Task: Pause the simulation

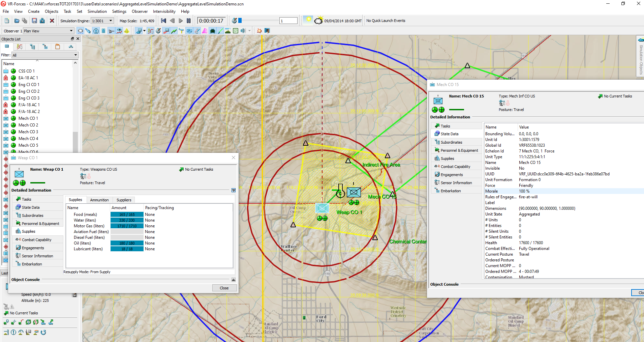Action: point(189,21)
